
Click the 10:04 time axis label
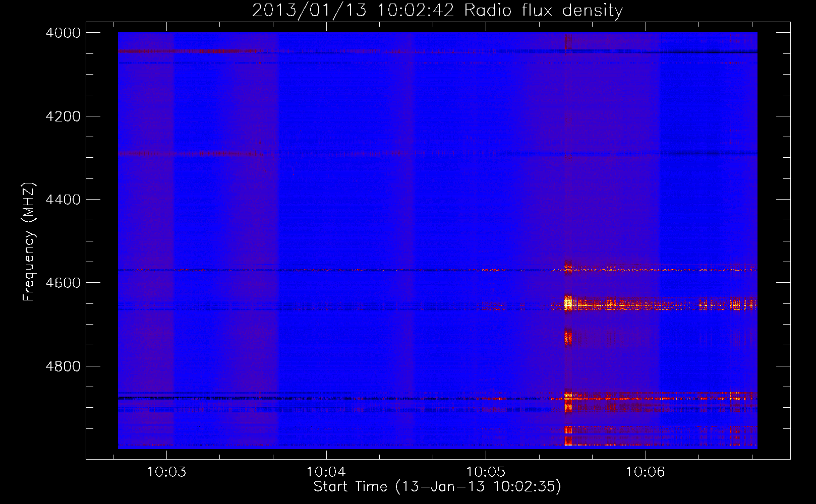pyautogui.click(x=326, y=472)
